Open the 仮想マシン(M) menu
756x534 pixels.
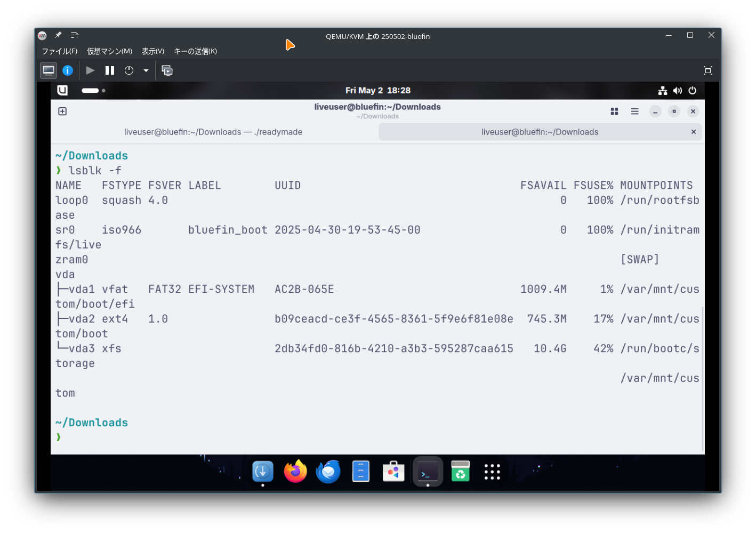tap(110, 51)
